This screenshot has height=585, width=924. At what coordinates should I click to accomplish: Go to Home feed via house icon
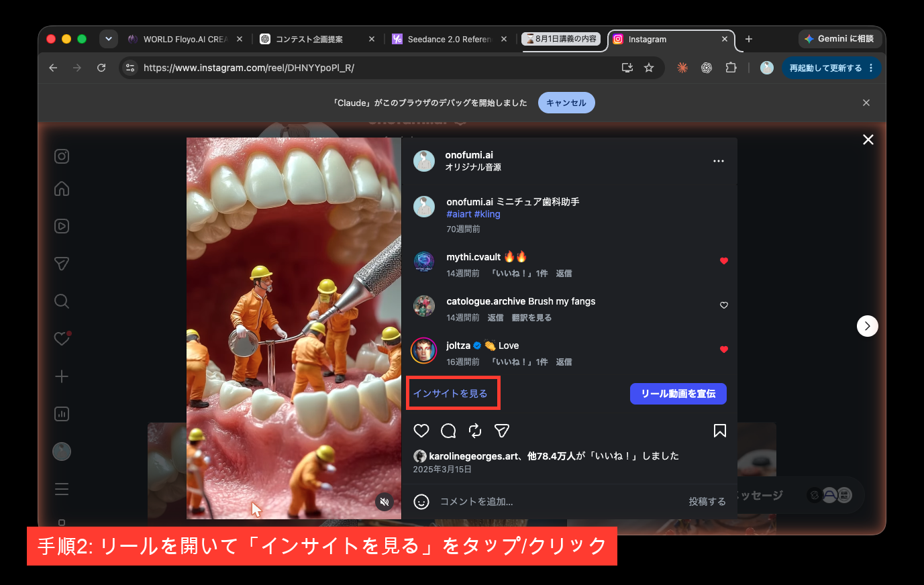(x=62, y=189)
